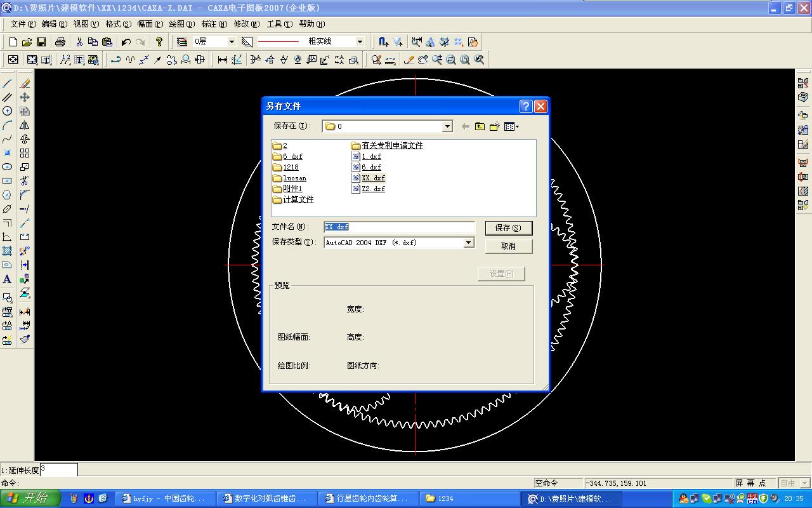Click the Print toolbar icon

tap(60, 42)
